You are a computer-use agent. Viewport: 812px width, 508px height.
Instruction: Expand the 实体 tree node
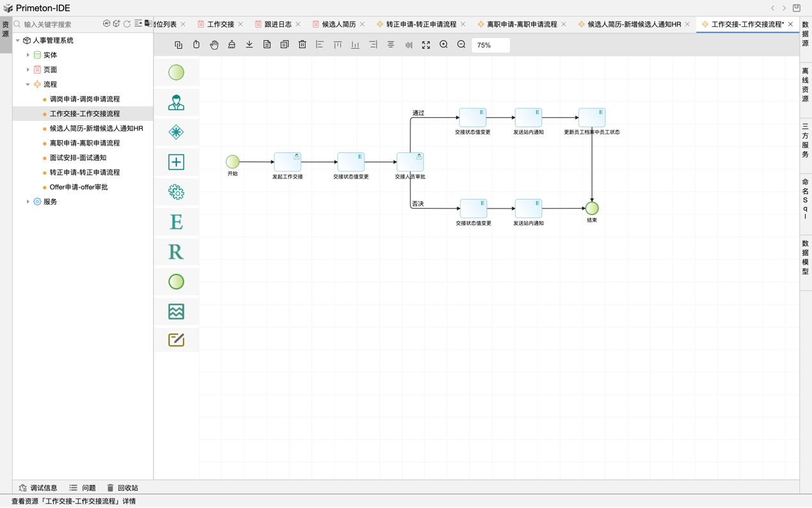(x=28, y=55)
